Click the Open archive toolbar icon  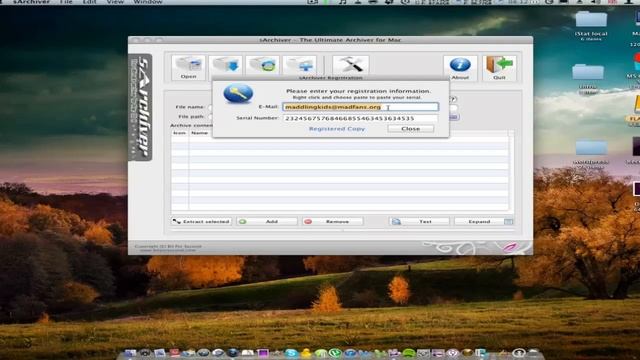pos(188,67)
